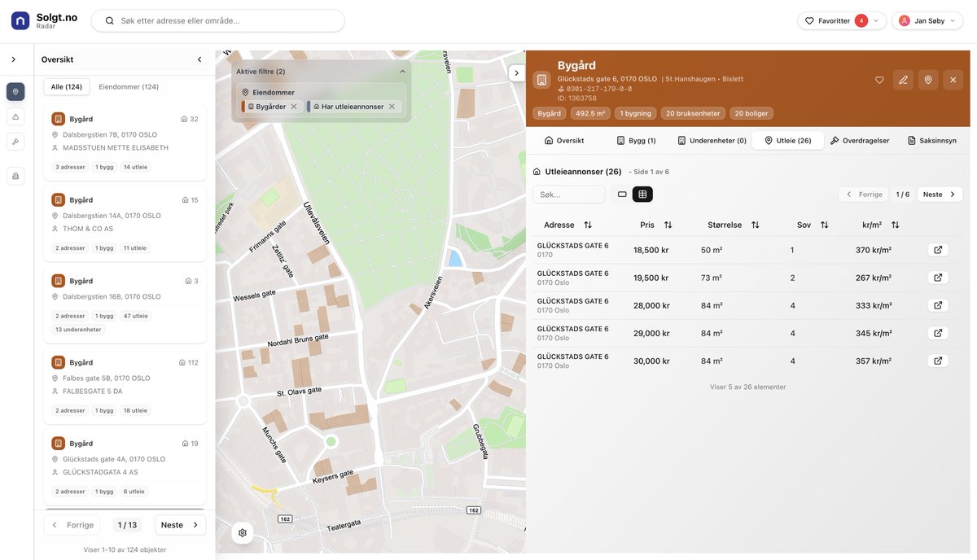Open external link for 30,000 kr listing

(938, 361)
